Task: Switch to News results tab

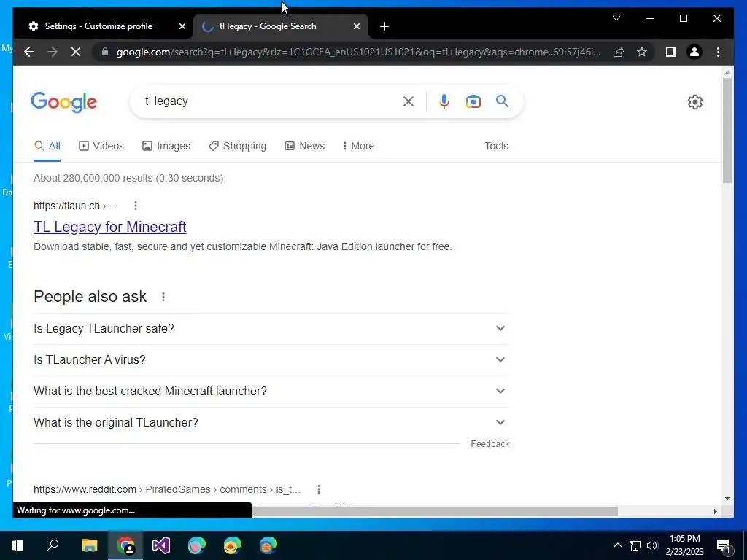Action: 304,146
